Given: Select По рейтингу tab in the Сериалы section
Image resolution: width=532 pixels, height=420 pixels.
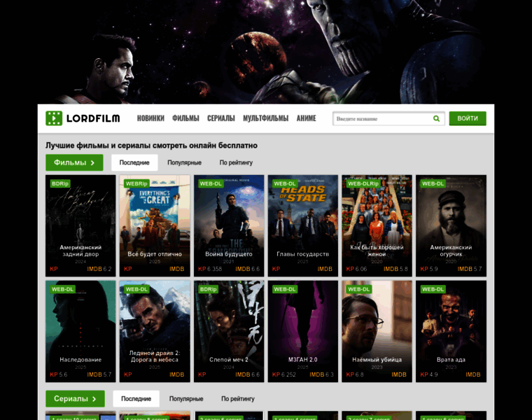Looking at the screenshot, I should 238,398.
